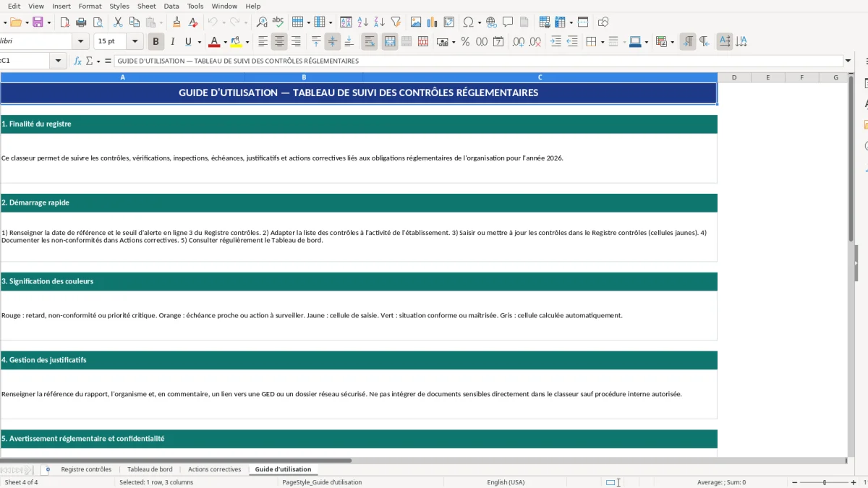
Task: Select column D header
Action: tap(734, 77)
